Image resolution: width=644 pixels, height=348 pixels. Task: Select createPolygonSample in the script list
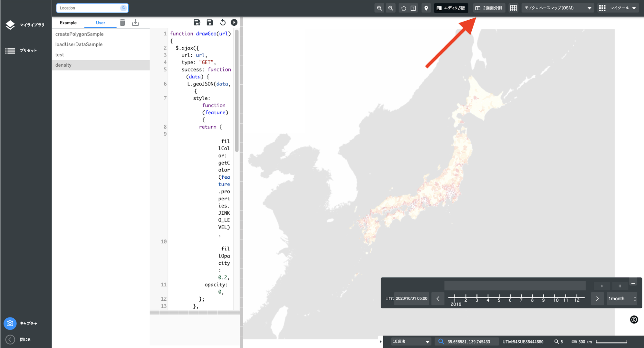coord(101,34)
